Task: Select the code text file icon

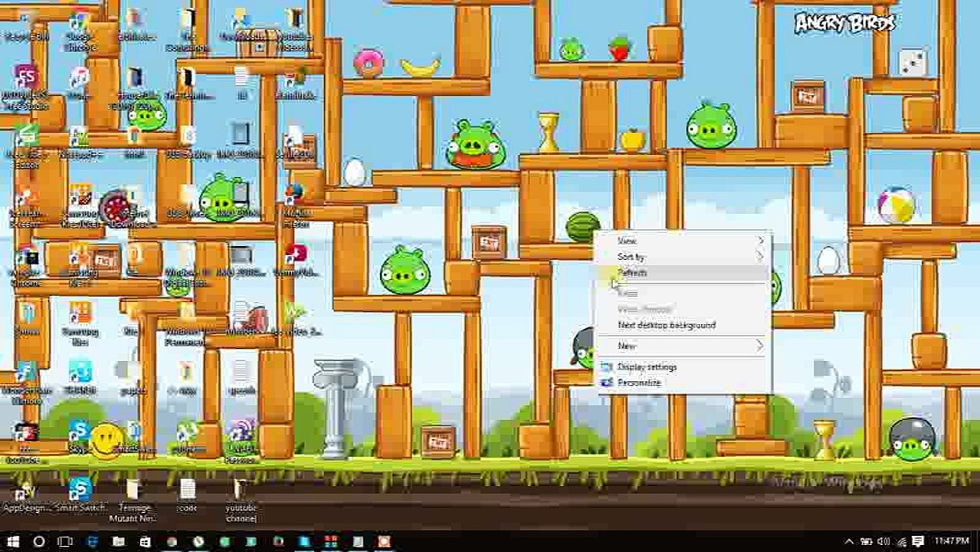Action: (x=187, y=495)
